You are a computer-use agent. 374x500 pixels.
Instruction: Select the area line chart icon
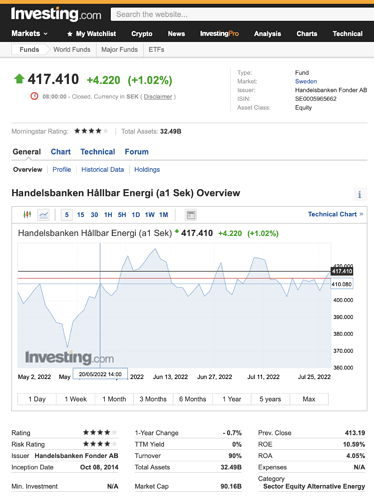click(x=44, y=215)
